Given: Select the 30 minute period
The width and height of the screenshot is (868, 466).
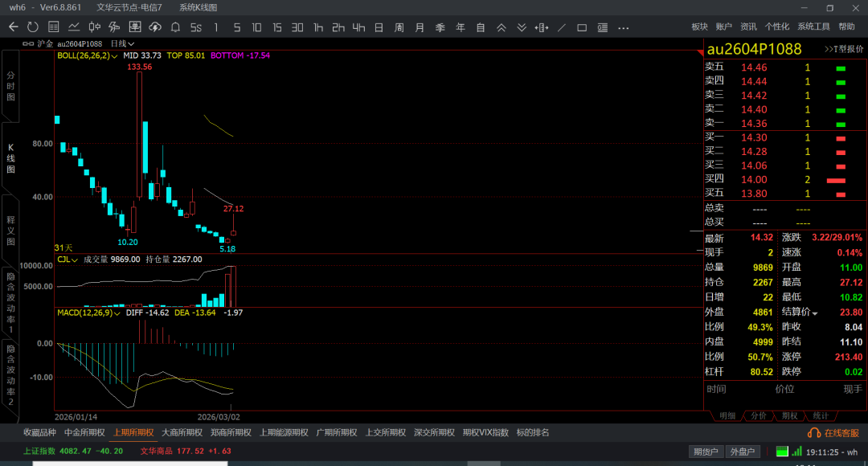Looking at the screenshot, I should coord(297,27).
